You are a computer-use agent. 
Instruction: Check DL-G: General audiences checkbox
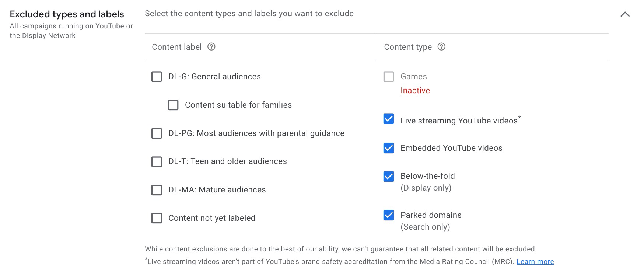pos(157,77)
